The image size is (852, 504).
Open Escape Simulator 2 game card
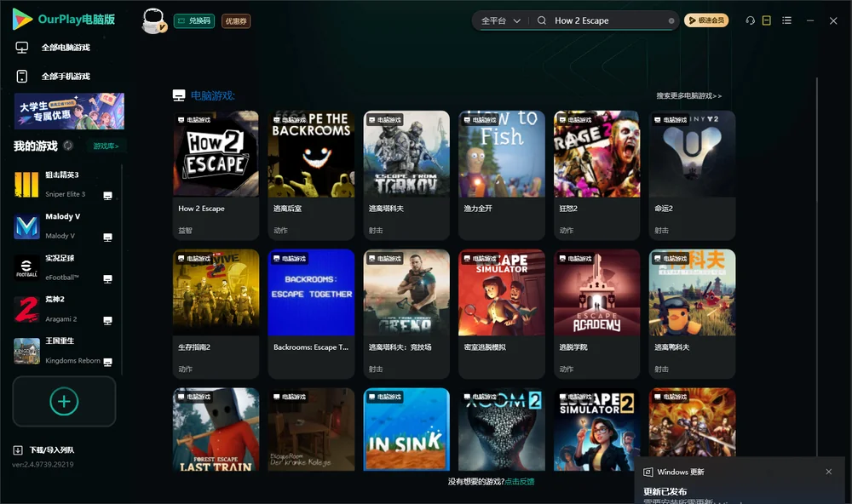pos(596,429)
